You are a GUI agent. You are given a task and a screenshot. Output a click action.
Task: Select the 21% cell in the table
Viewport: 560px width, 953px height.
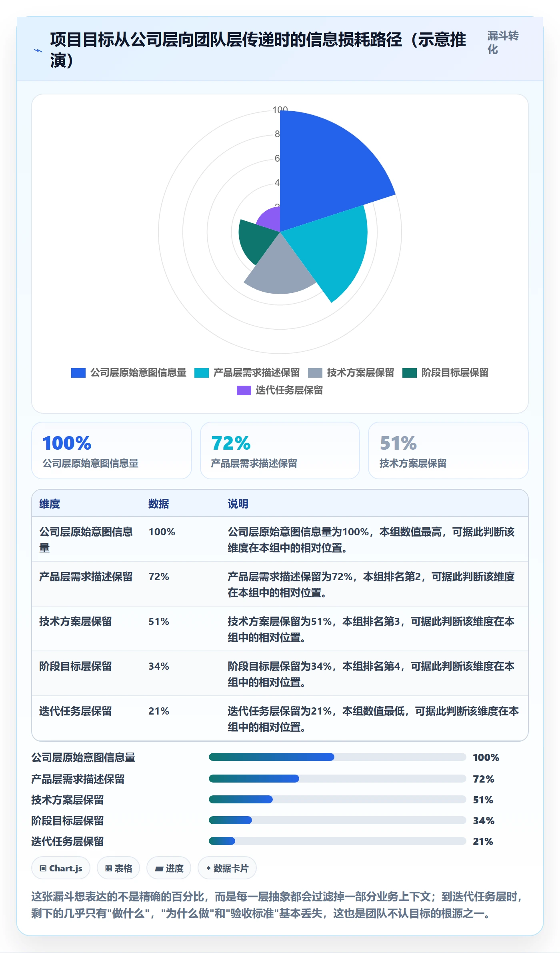159,711
